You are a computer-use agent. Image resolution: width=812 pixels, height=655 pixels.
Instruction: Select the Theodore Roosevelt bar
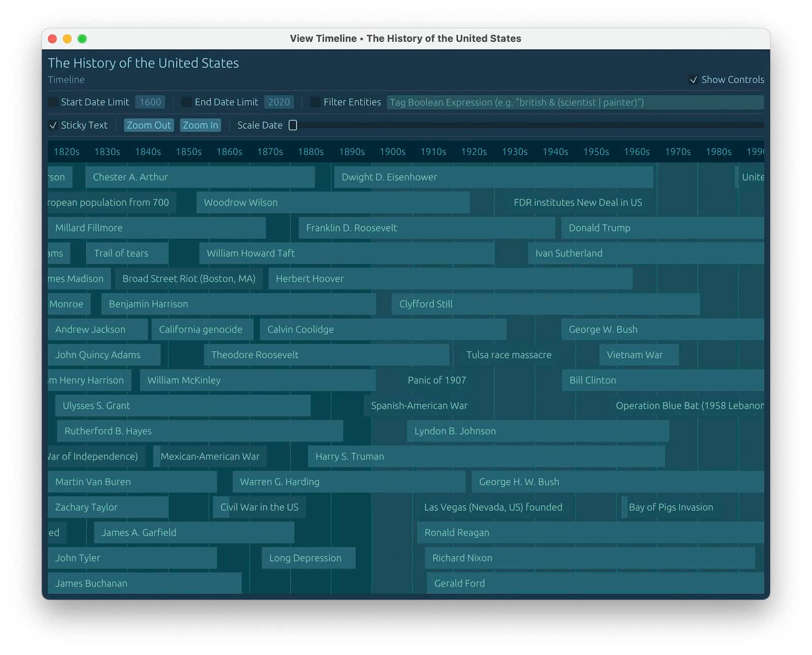pos(326,355)
